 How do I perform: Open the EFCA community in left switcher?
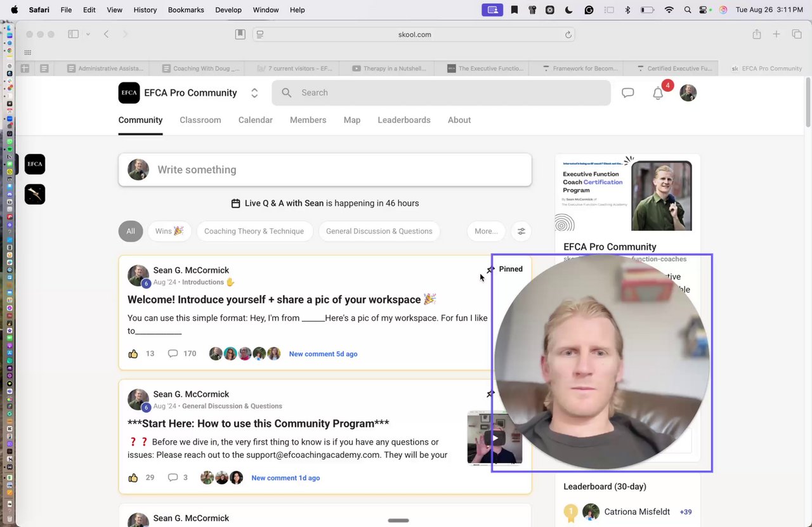pyautogui.click(x=35, y=164)
